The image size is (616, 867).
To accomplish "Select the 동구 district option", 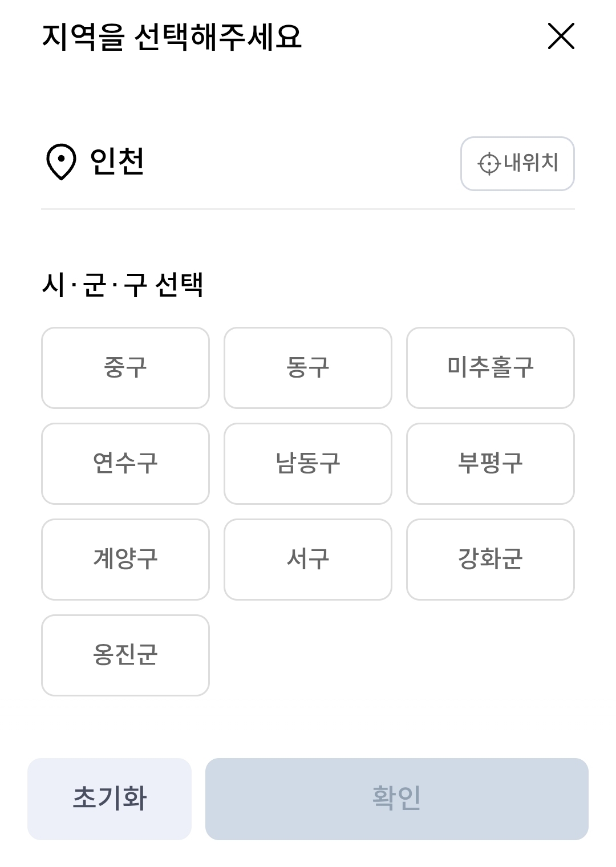I will pos(308,368).
